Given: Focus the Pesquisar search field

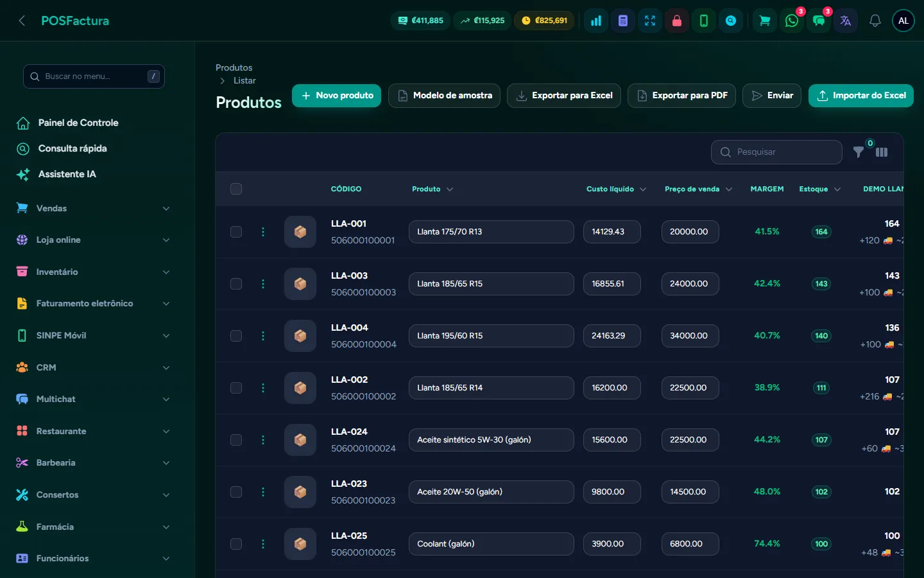Looking at the screenshot, I should coord(776,152).
